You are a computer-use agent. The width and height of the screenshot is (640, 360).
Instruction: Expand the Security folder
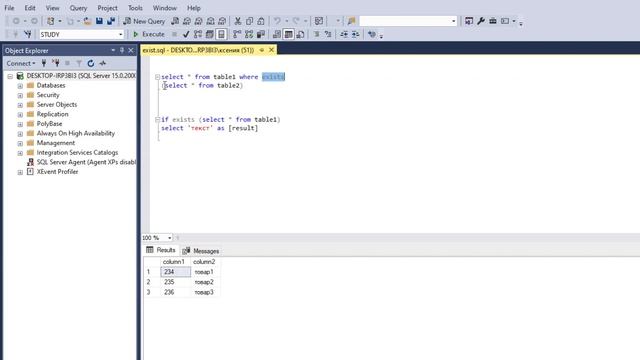[x=20, y=95]
